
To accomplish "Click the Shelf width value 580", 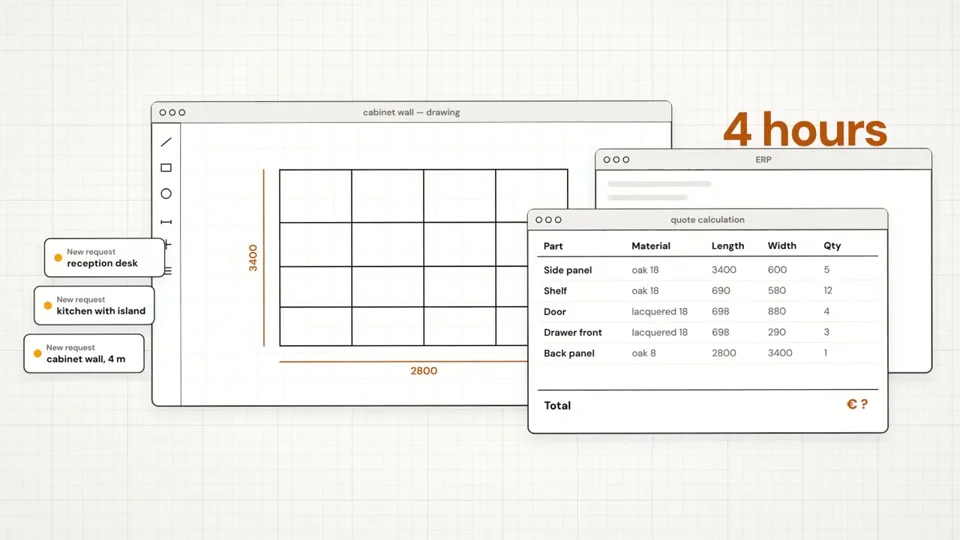I will click(777, 291).
